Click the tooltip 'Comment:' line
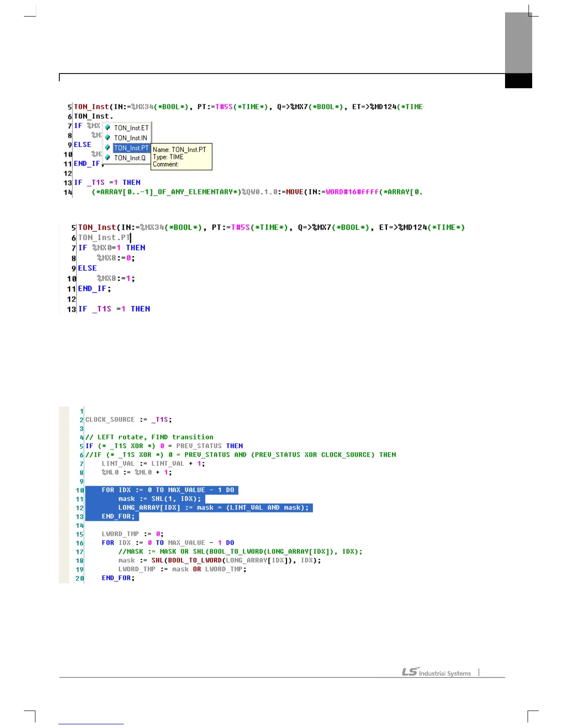Image resolution: width=563 pixels, height=728 pixels. [166, 164]
